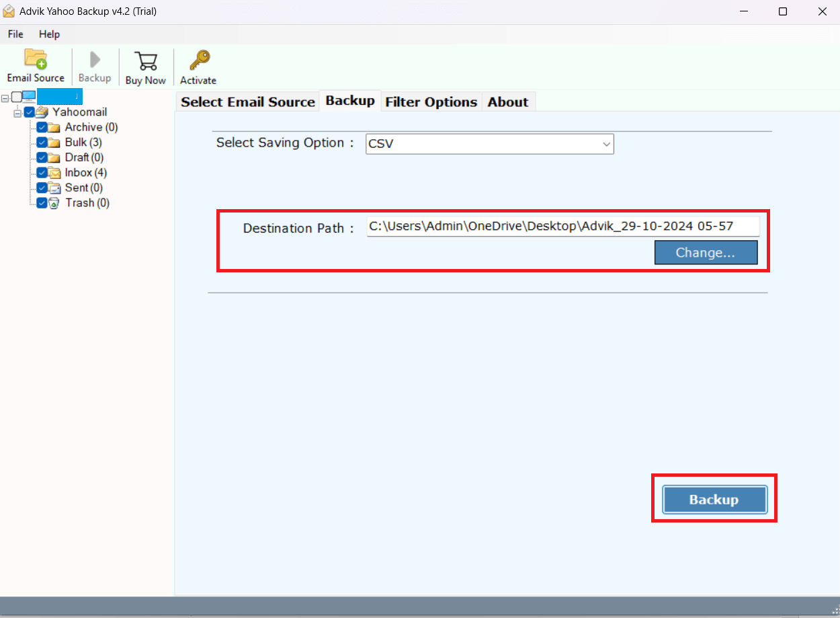The height and width of the screenshot is (618, 840).
Task: Uncheck the Sent folder checkbox
Action: point(42,188)
